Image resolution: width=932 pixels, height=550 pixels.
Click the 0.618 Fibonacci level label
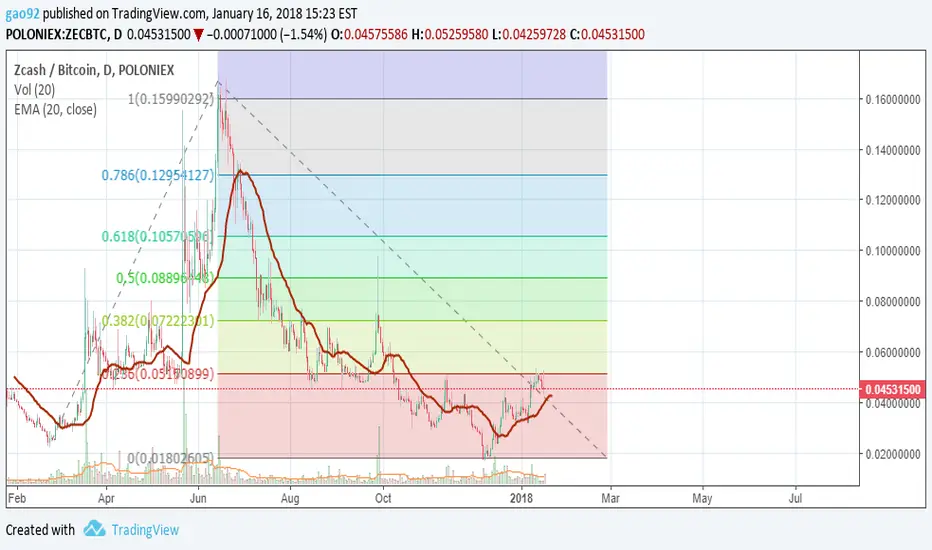pyautogui.click(x=158, y=236)
